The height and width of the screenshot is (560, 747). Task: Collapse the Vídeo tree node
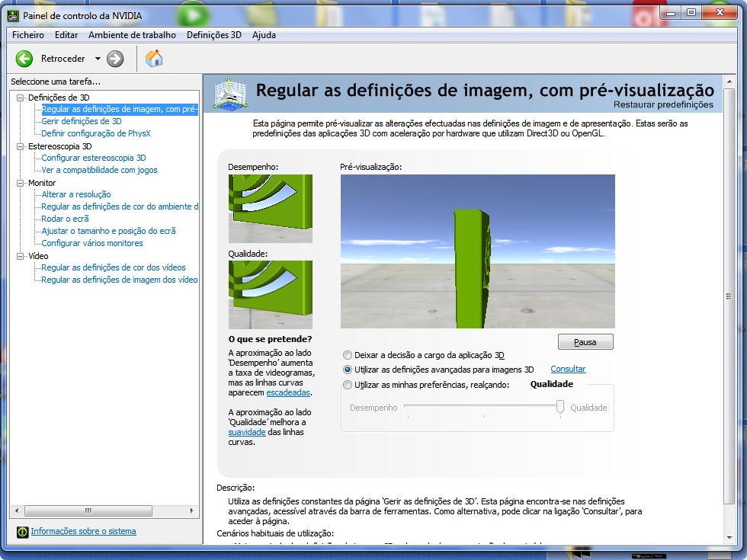(20, 256)
